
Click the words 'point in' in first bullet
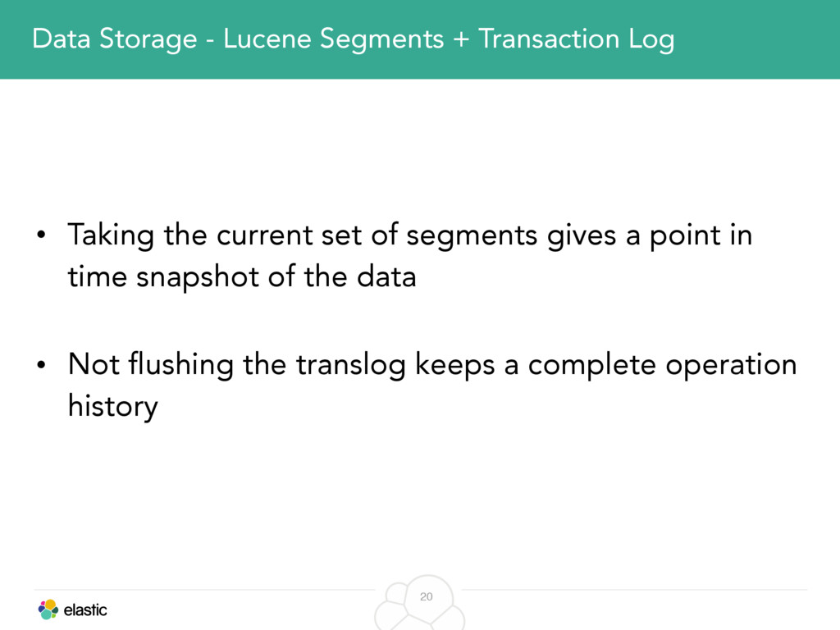(x=701, y=235)
